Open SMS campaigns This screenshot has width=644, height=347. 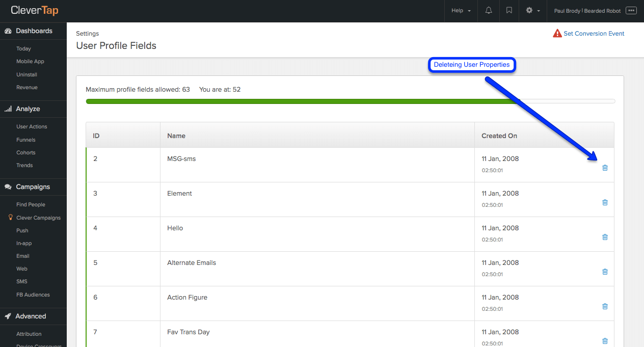[x=22, y=281]
